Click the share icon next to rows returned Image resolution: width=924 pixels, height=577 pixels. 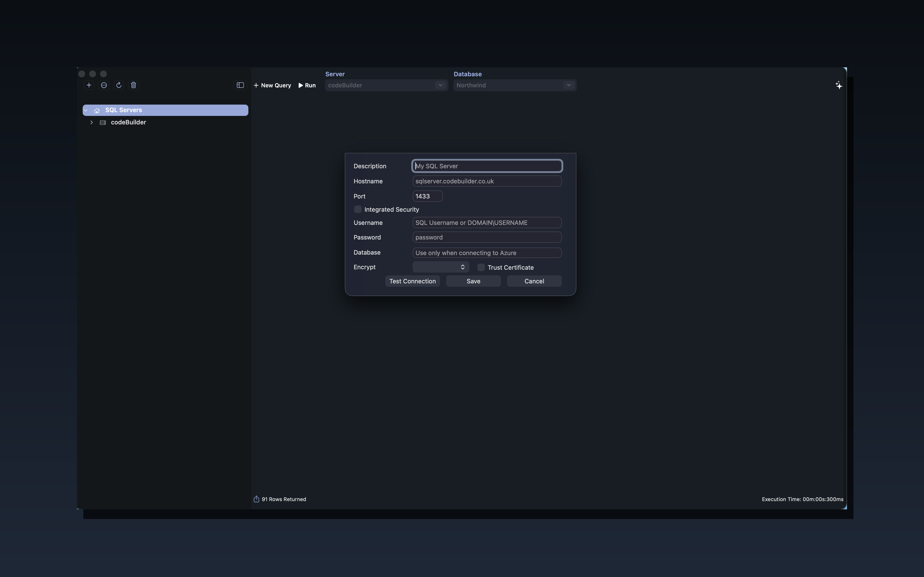pos(256,499)
